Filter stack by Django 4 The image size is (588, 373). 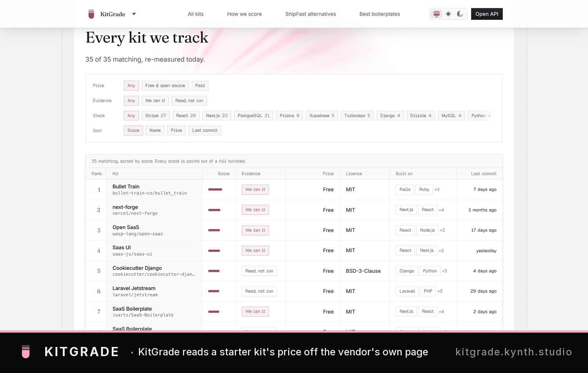[x=390, y=116]
